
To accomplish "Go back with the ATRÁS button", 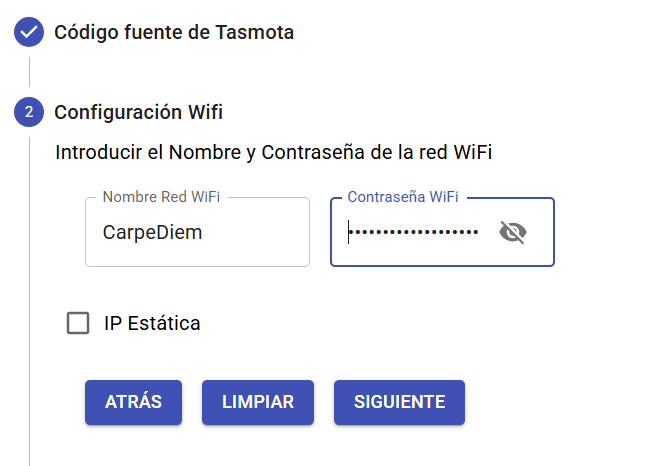I will tap(133, 402).
